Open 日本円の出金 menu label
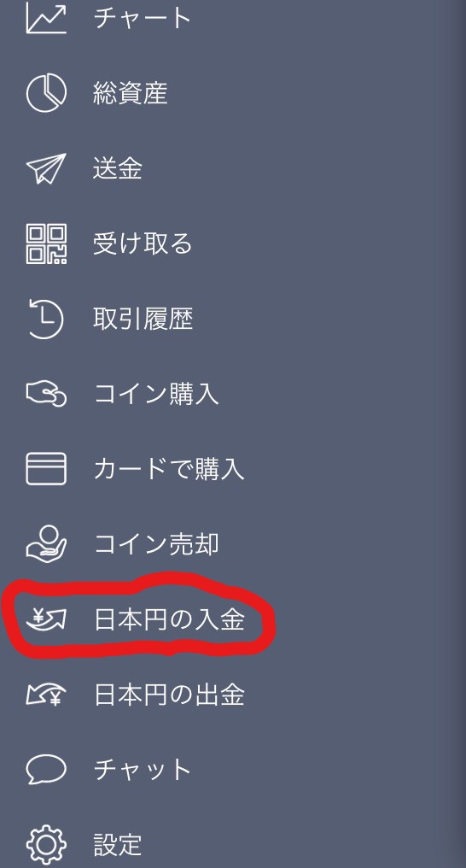Screen dimensions: 466x868 coord(169,695)
